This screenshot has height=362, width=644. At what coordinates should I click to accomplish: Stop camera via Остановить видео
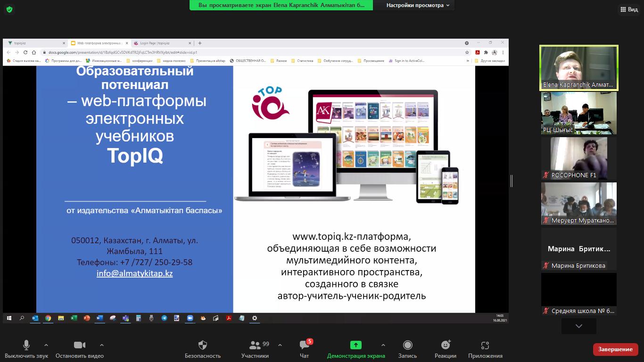coord(80,349)
